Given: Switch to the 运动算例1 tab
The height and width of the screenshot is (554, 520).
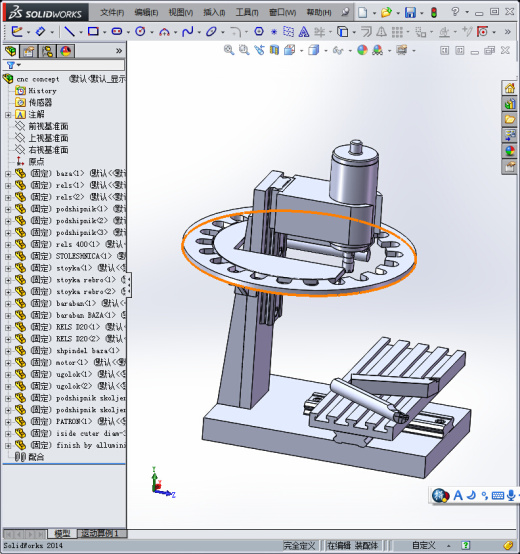Looking at the screenshot, I should point(100,534).
